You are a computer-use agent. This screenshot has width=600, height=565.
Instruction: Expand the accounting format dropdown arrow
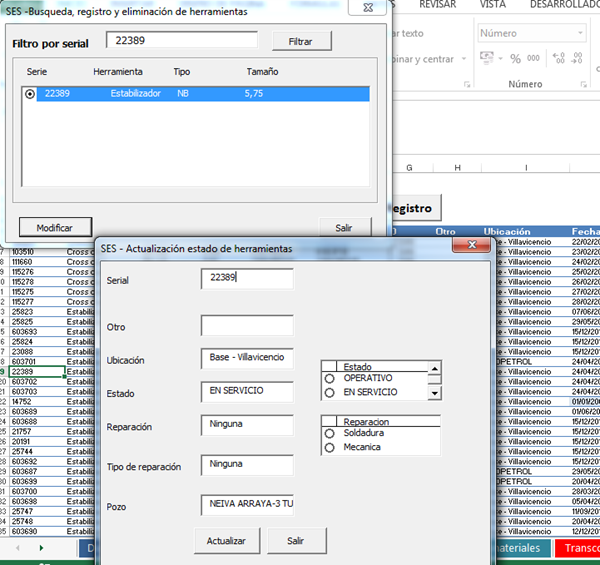[499, 59]
